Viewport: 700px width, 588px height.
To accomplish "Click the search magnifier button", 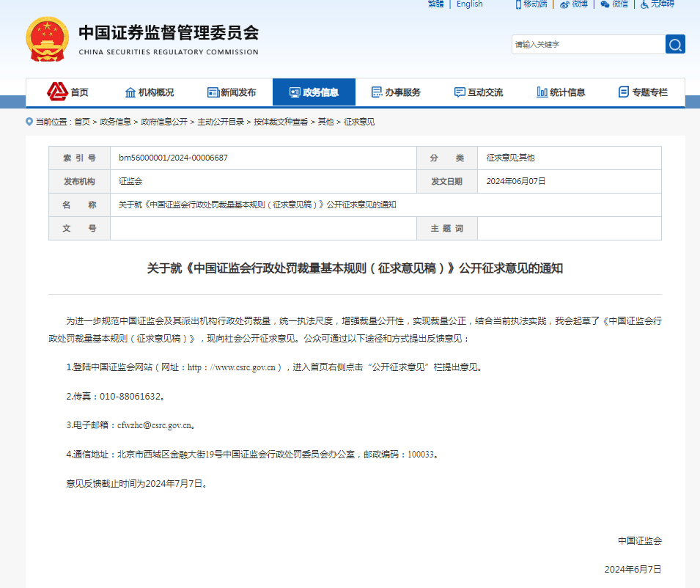I will click(675, 44).
